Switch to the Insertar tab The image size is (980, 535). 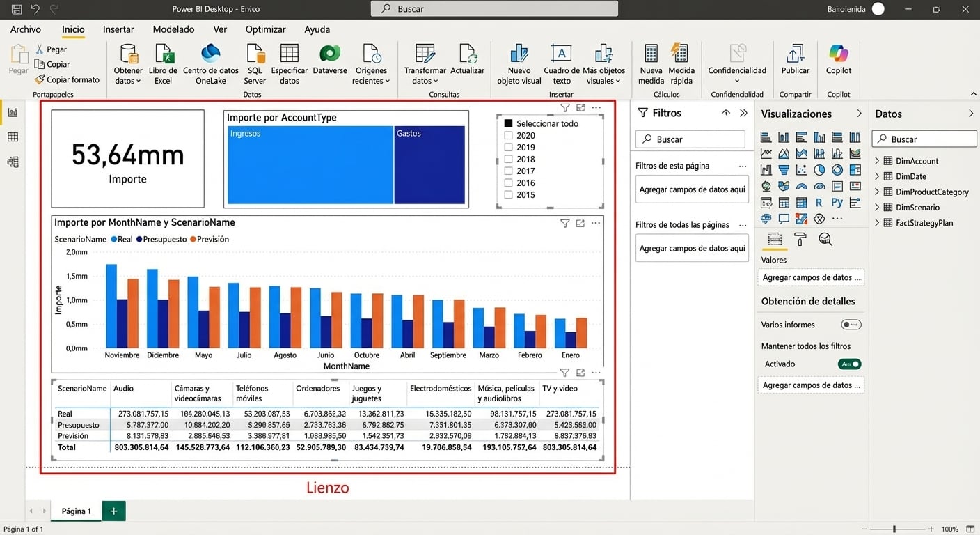click(x=118, y=29)
